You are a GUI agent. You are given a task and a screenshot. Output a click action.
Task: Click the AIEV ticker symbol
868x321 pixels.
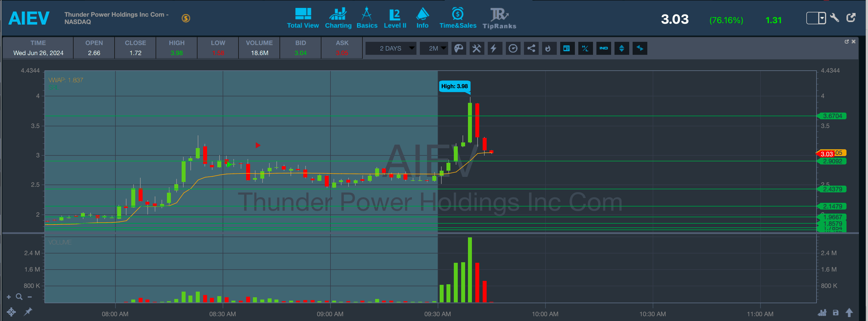pyautogui.click(x=29, y=18)
